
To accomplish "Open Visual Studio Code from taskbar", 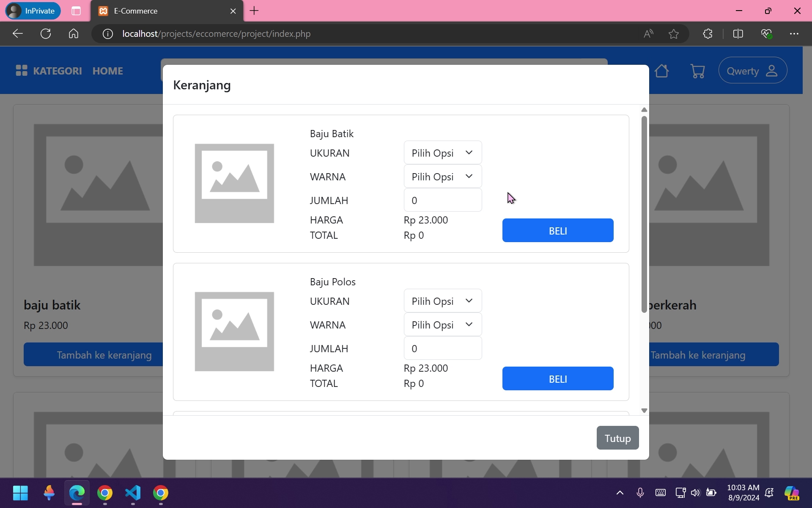I will [x=133, y=493].
